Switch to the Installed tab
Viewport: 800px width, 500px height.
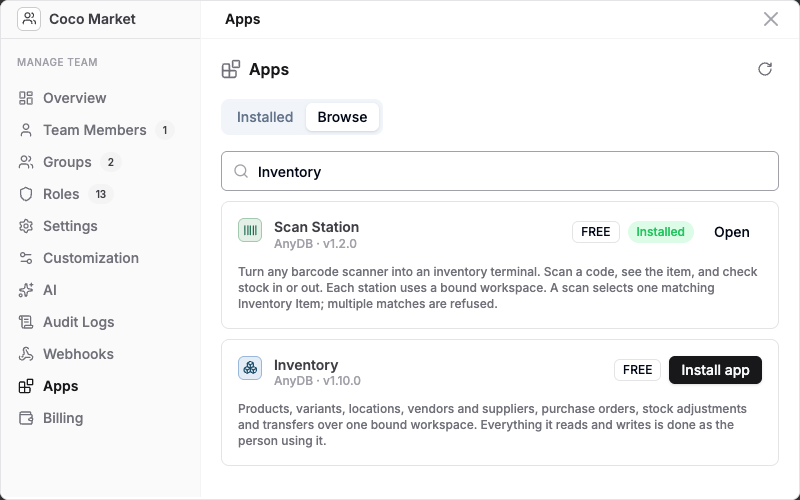tap(265, 117)
